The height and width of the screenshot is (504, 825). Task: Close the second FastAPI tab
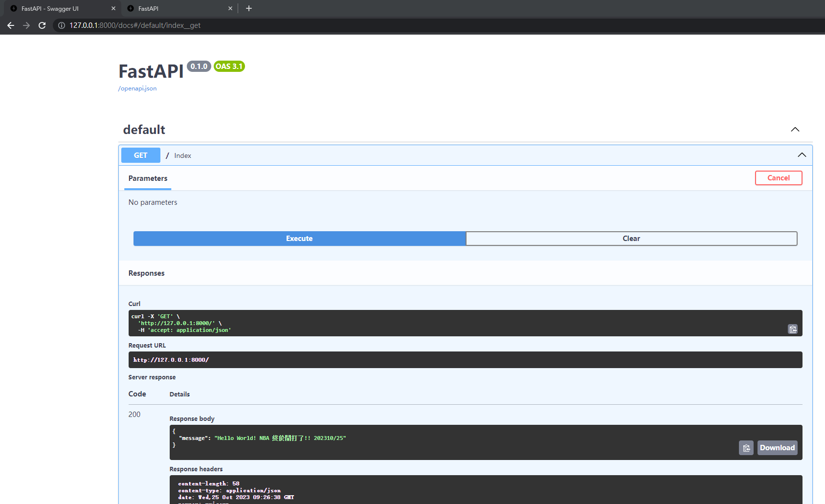[x=230, y=8]
